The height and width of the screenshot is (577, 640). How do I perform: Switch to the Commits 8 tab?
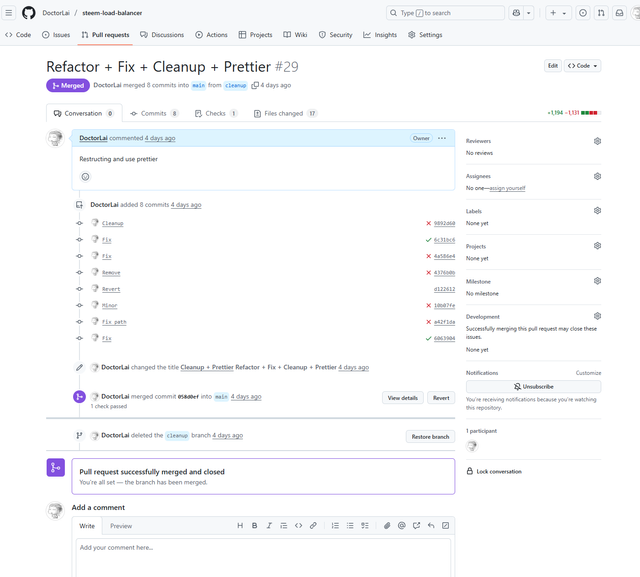[x=154, y=113]
